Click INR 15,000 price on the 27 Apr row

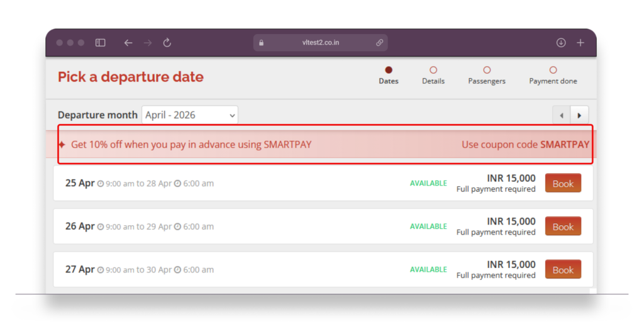click(x=511, y=264)
